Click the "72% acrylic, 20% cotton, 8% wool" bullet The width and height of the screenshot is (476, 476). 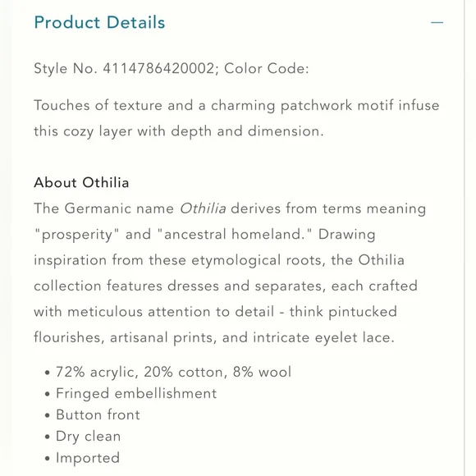click(x=173, y=372)
